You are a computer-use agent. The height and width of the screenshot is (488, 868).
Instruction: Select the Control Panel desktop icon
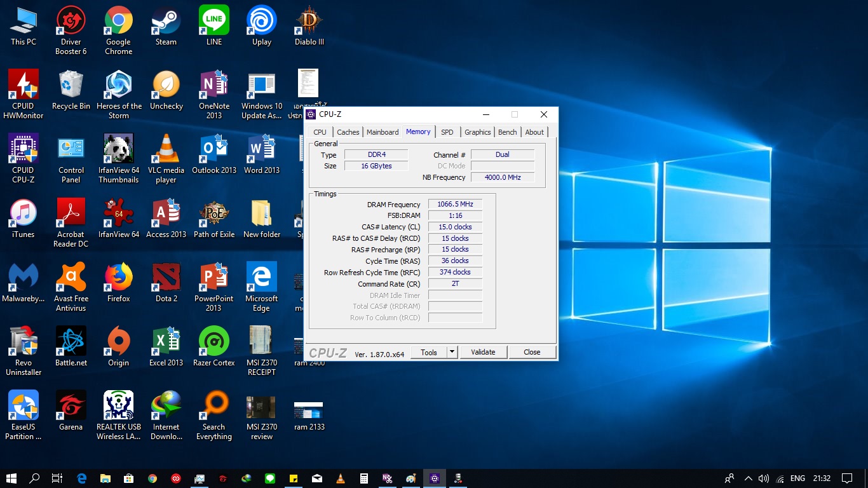pyautogui.click(x=71, y=159)
